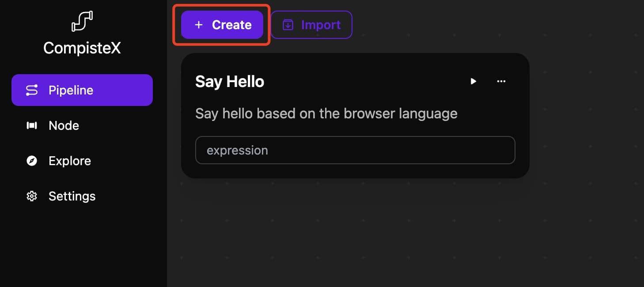This screenshot has width=644, height=287.
Task: Click the CompisteX pipe logo icon
Action: tap(82, 22)
